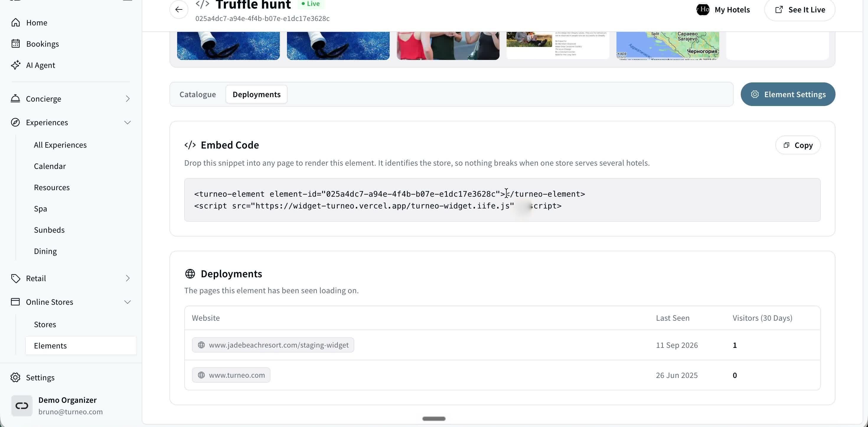This screenshot has width=868, height=427.
Task: Open Stores under Online Stores
Action: (45, 324)
